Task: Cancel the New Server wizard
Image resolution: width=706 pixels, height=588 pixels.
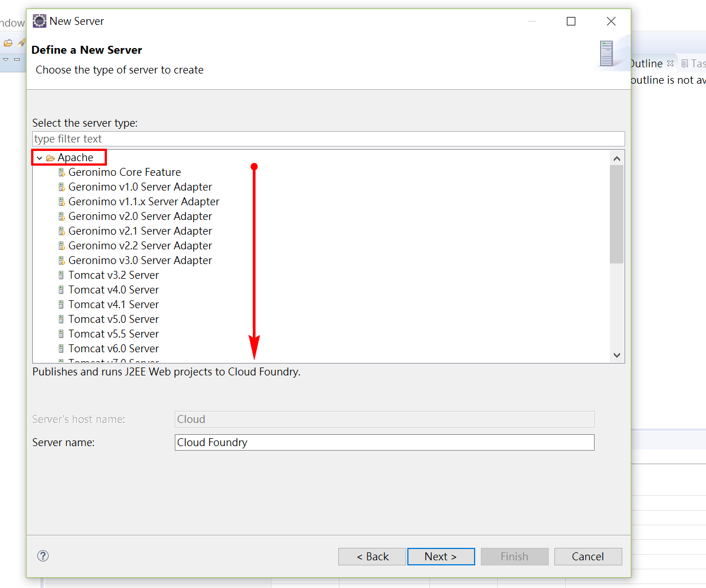Action: (x=588, y=556)
